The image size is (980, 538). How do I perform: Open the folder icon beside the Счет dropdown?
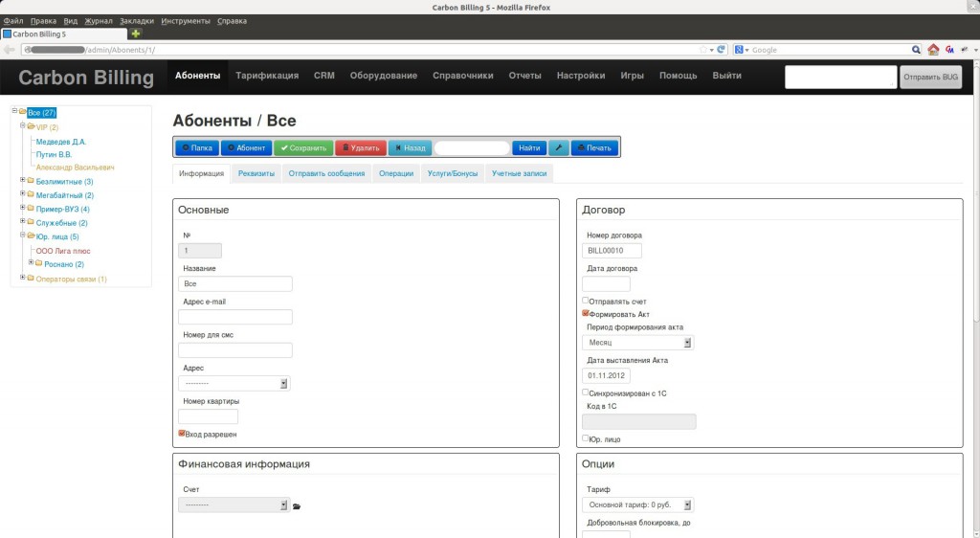(x=297, y=506)
